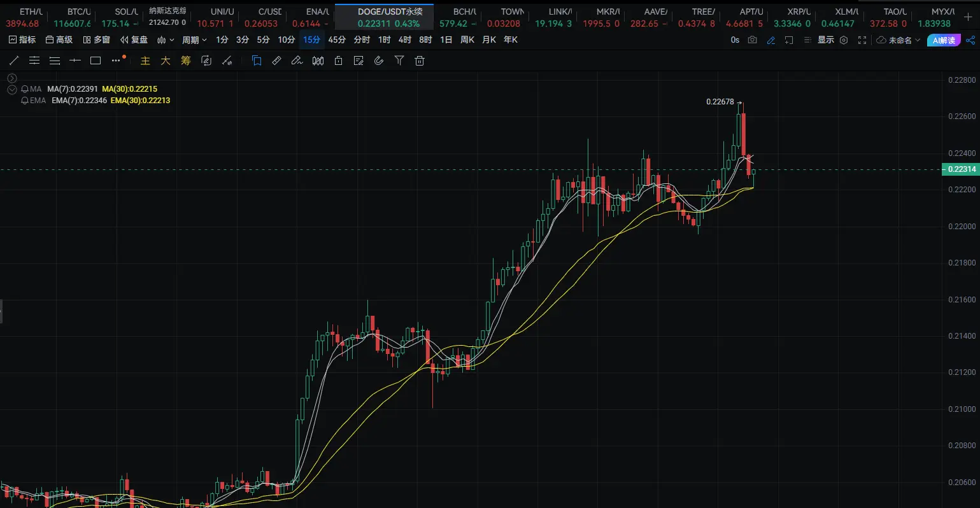Viewport: 980px width, 508px height.
Task: Start 复盘 replay mode
Action: tap(134, 39)
